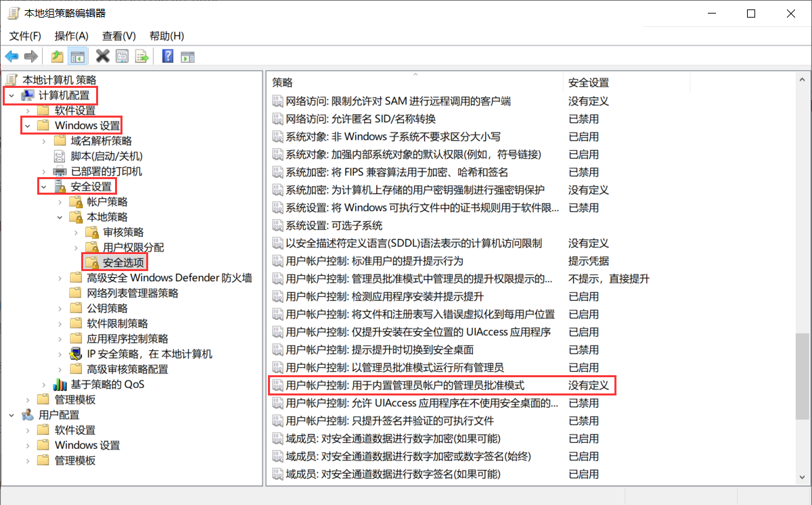Toggle the show/hide console tree button
The height and width of the screenshot is (505, 812).
77,56
